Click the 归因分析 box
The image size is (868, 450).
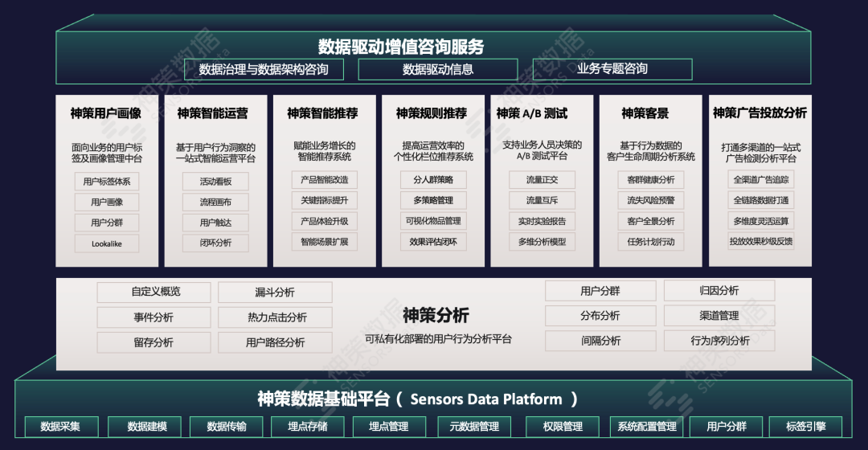pyautogui.click(x=719, y=291)
